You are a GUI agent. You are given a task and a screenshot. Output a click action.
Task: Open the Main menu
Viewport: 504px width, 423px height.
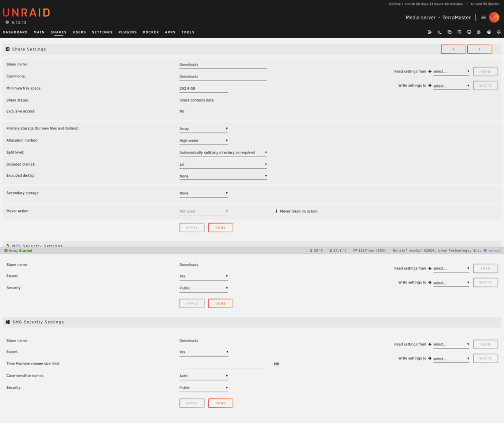point(39,32)
